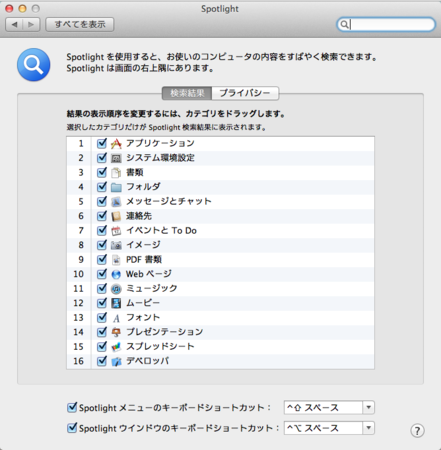Image resolution: width=441 pixels, height=450 pixels.
Task: Toggle the PDF 書類 checkbox
Action: pyautogui.click(x=102, y=259)
